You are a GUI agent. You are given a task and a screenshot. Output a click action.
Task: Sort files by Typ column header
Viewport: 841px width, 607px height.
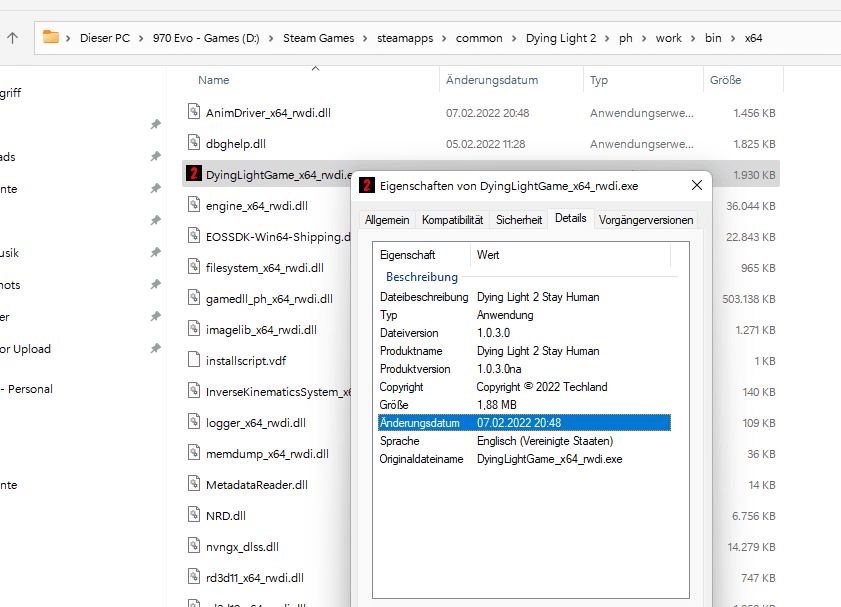pyautogui.click(x=644, y=80)
